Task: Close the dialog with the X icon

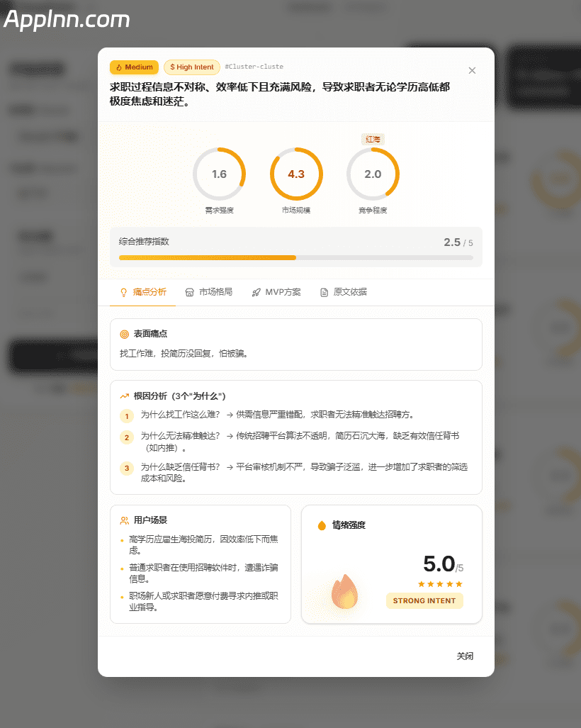Action: [x=472, y=71]
